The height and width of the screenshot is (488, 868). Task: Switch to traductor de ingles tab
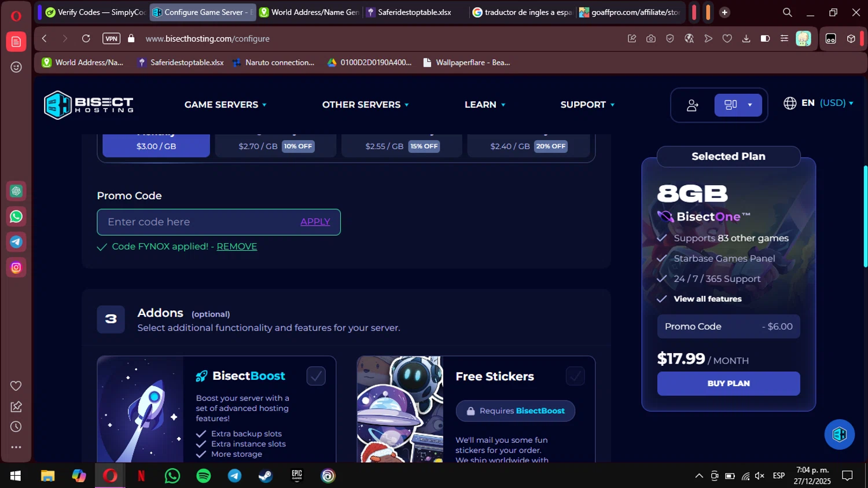pos(523,12)
